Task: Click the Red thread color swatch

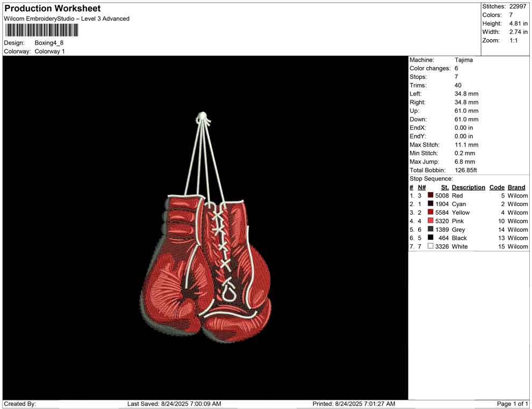Action: point(430,196)
